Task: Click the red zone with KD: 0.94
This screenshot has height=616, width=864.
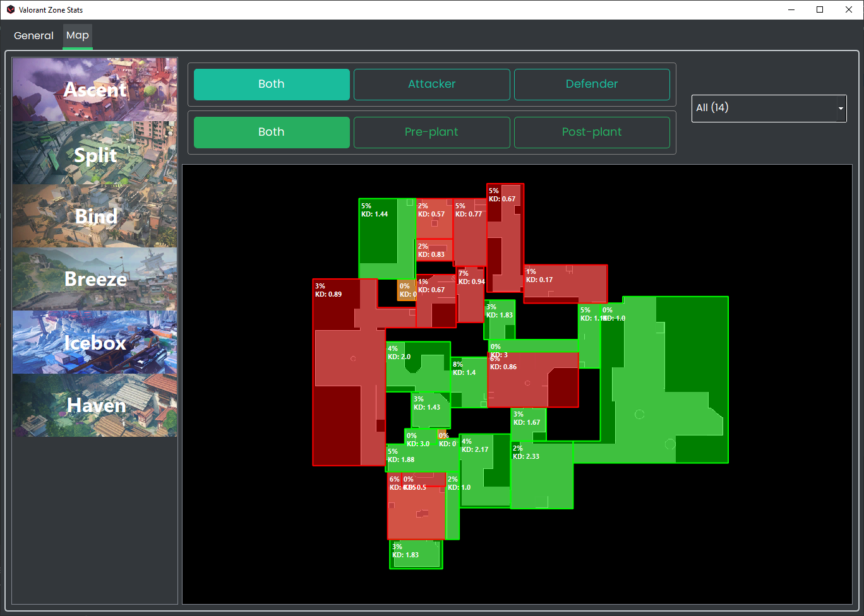Action: coord(471,294)
